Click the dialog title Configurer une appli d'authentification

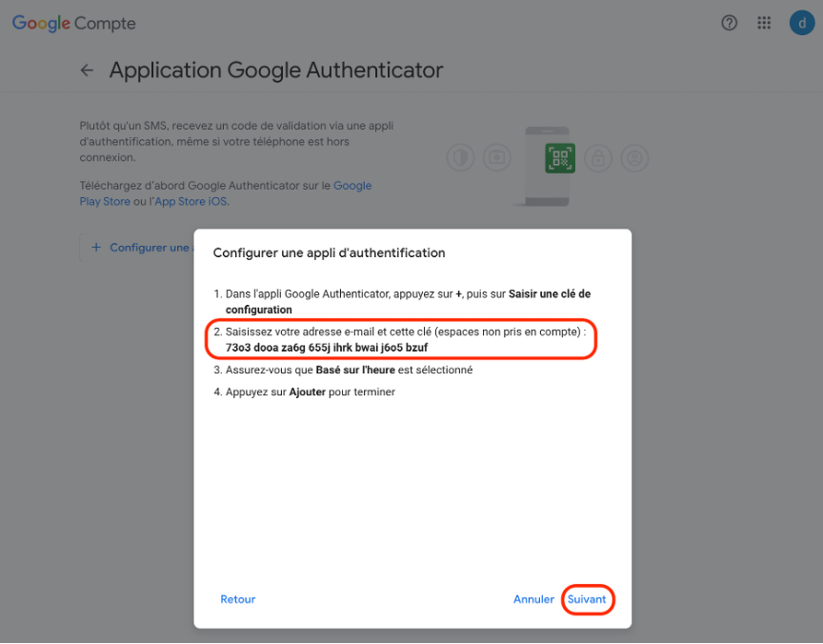329,253
